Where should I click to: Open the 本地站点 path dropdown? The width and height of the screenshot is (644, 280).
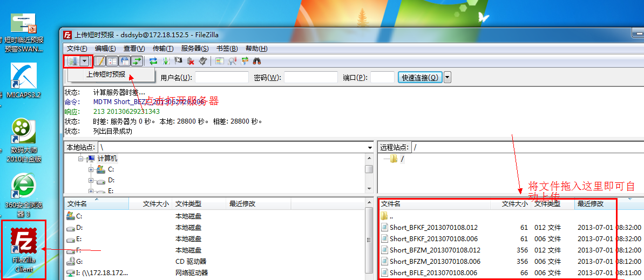click(x=370, y=147)
